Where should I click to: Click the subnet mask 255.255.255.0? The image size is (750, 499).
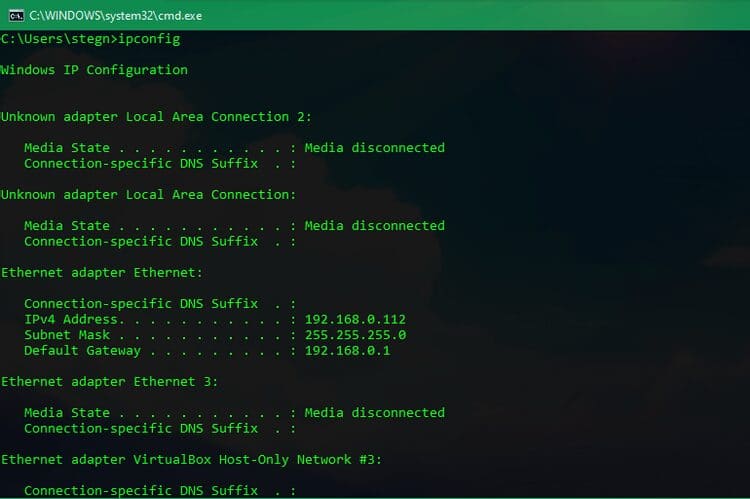(355, 335)
